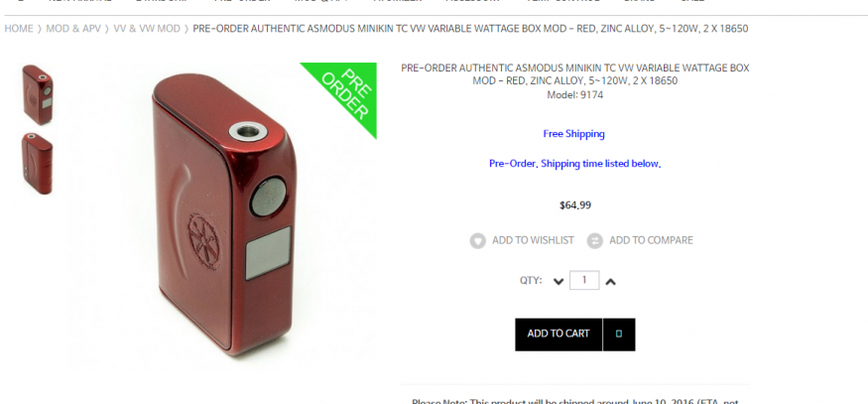Screen dimensions: 868x404
Task: Click the current product name in breadcrumb
Action: (x=470, y=28)
